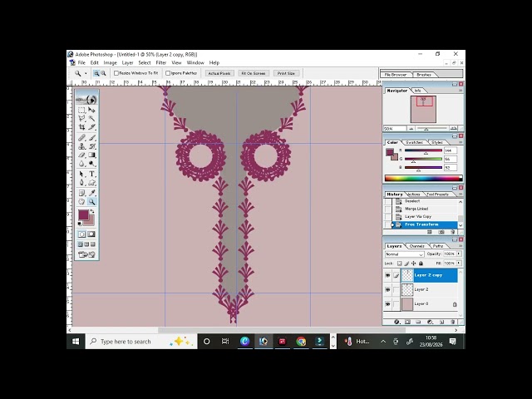Select the Custom Shape tool
The height and width of the screenshot is (399, 532).
coord(91,183)
